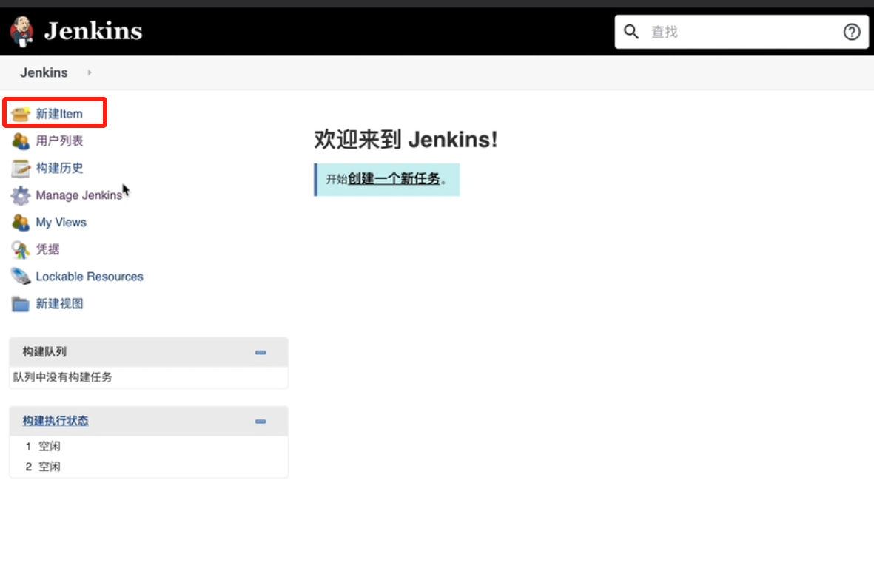Click the 构建历史 notepad icon
Image resolution: width=874 pixels, height=588 pixels.
(21, 168)
